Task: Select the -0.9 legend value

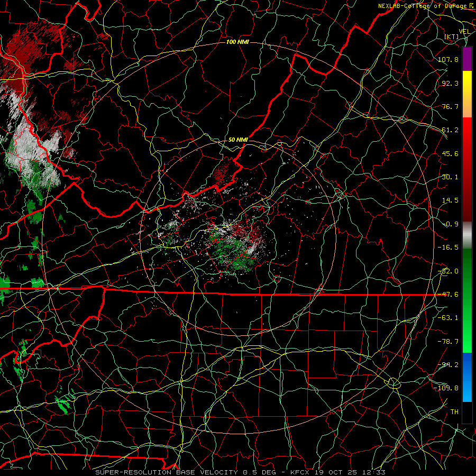Action: pyautogui.click(x=450, y=224)
